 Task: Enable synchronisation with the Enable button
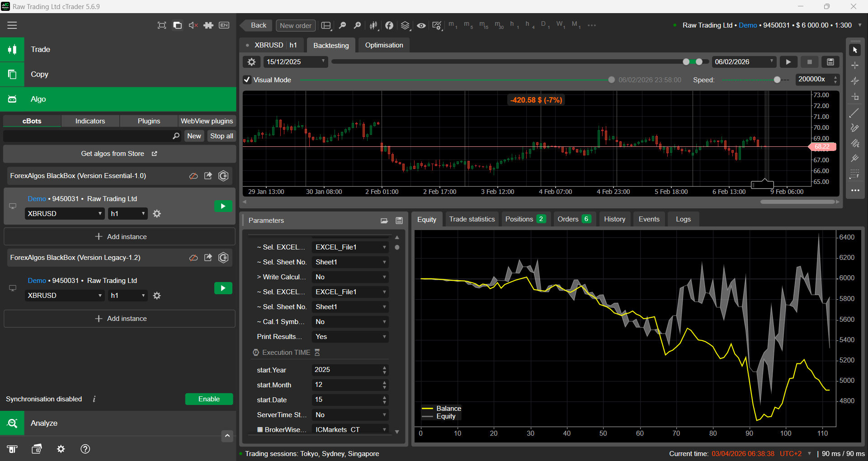pos(209,399)
